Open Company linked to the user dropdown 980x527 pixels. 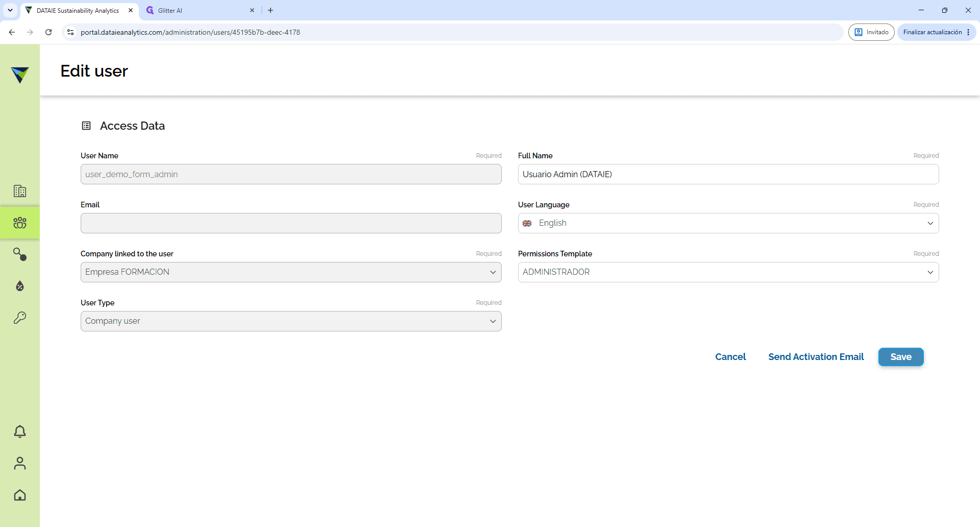291,272
